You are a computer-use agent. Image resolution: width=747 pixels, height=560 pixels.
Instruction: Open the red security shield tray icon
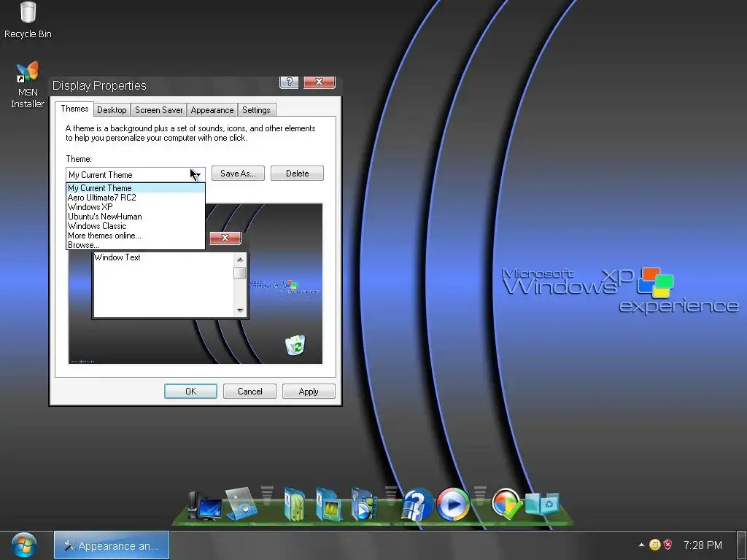pyautogui.click(x=668, y=545)
